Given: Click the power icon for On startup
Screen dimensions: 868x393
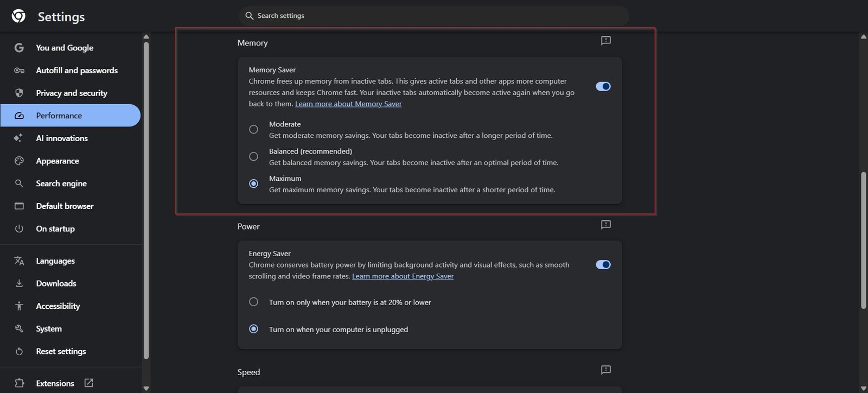Looking at the screenshot, I should click(x=19, y=229).
